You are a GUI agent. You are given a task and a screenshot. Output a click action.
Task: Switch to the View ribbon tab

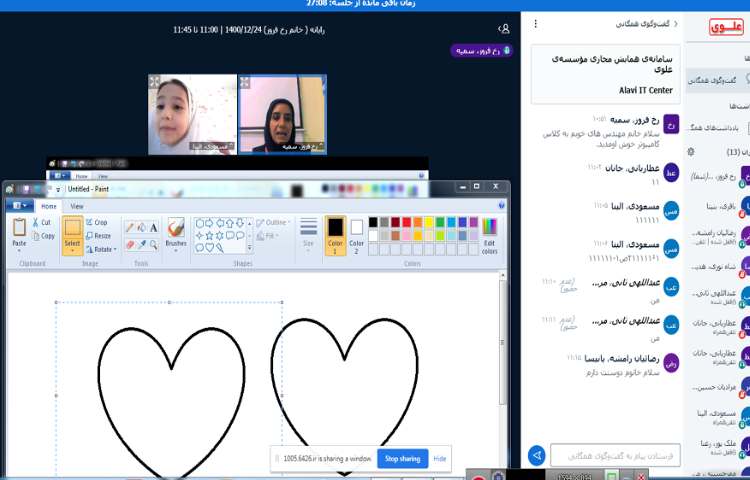click(x=77, y=207)
